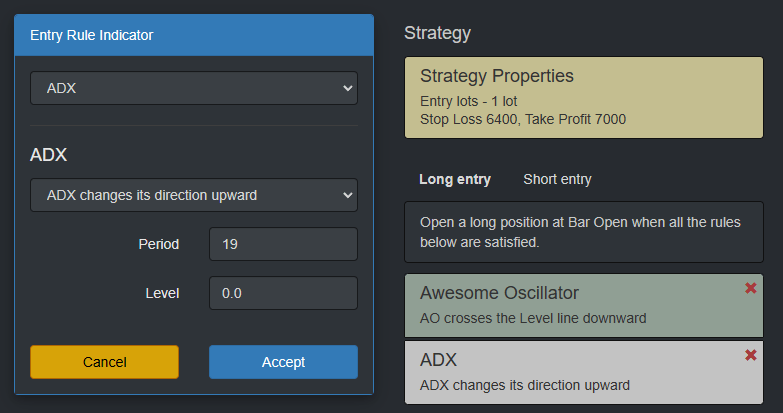The height and width of the screenshot is (413, 783).
Task: Click the Period label
Action: 159,244
